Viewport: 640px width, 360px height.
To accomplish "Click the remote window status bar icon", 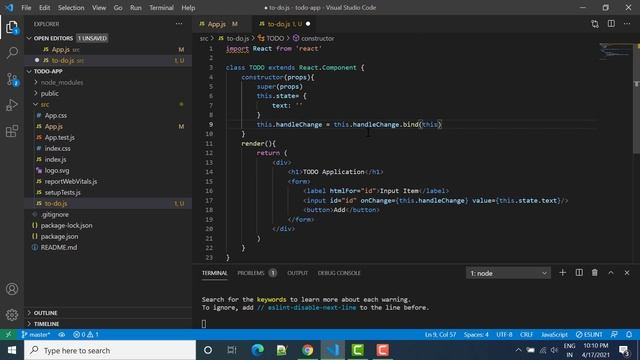I will [8, 334].
